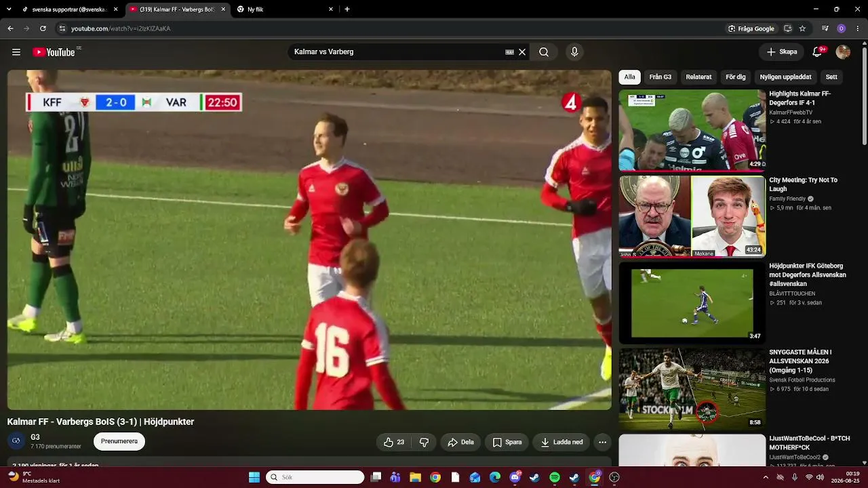Select the Från G3 filter chip
This screenshot has width=868, height=488.
point(660,77)
